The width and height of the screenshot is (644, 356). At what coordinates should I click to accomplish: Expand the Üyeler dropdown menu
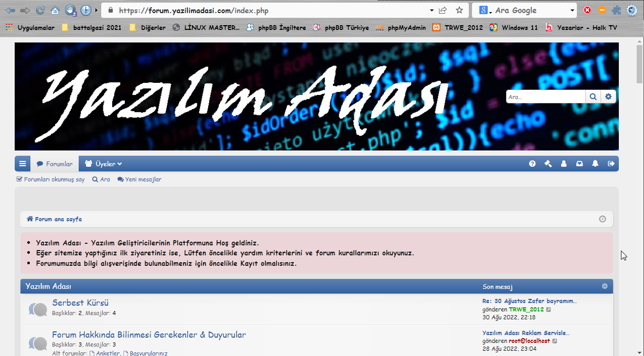[103, 164]
